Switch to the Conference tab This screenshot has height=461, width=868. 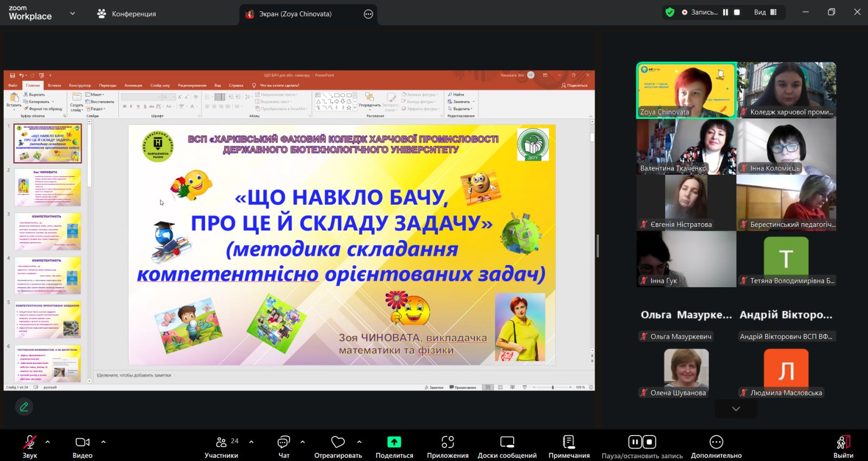click(126, 14)
